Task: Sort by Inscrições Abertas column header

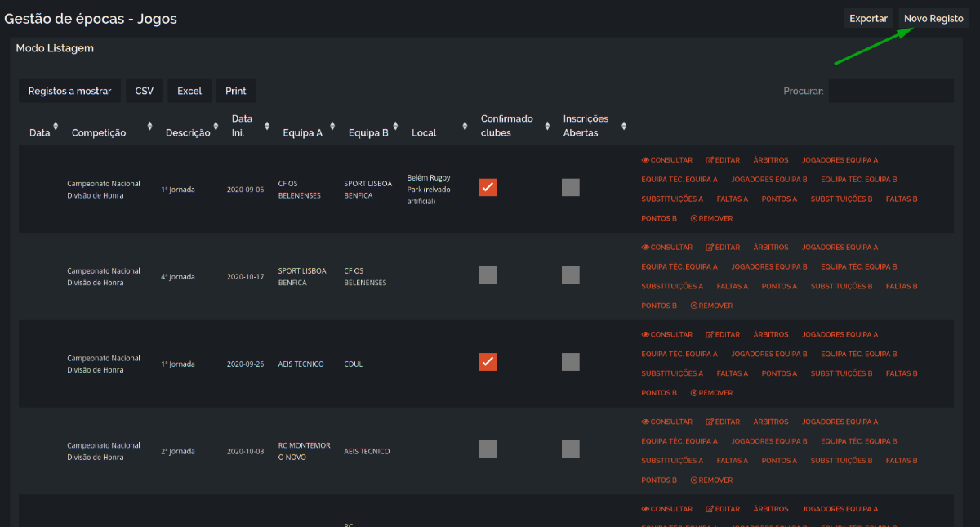Action: click(x=586, y=126)
